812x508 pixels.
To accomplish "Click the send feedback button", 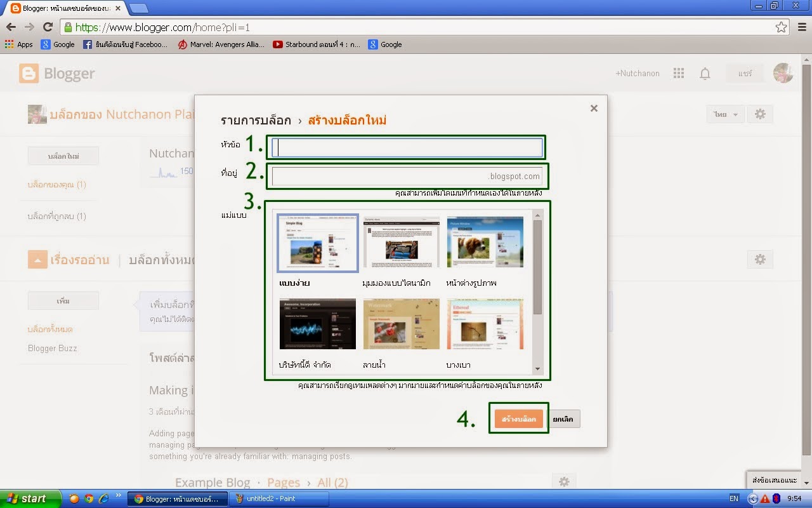I will pyautogui.click(x=774, y=479).
